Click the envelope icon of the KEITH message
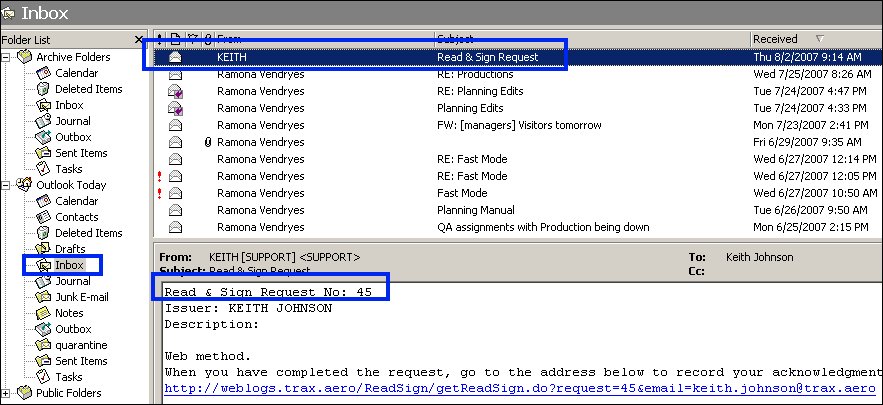Screen dimensions: 883x405 [176, 57]
